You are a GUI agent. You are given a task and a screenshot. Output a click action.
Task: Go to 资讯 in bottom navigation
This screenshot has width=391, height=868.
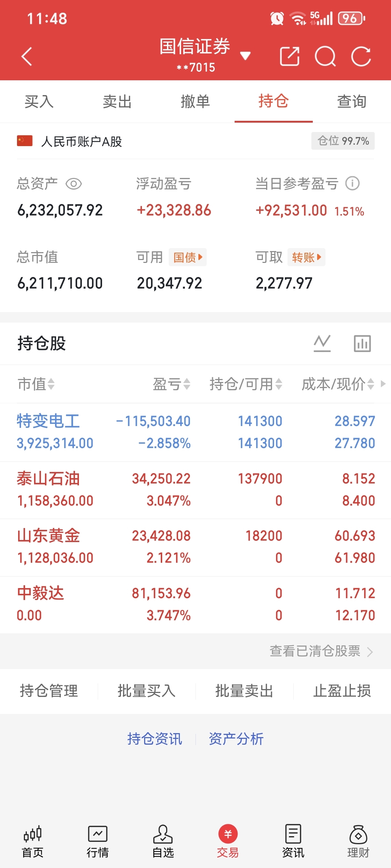(293, 842)
